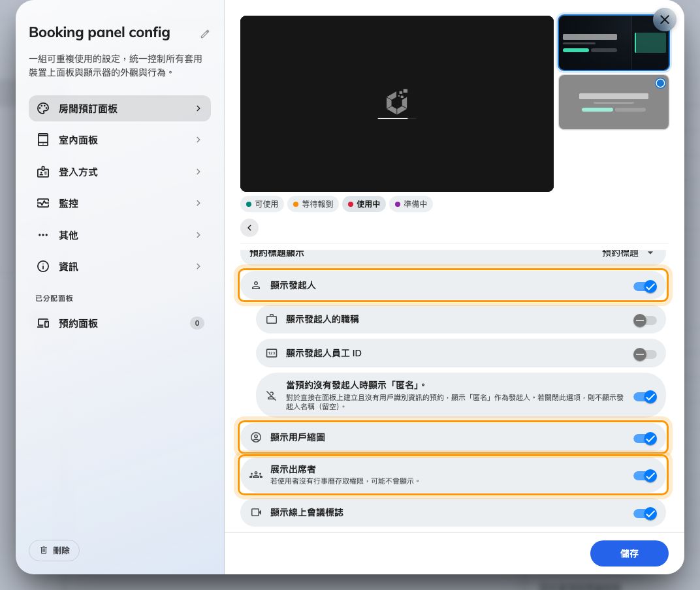Select the 等待報到 status tab

[313, 204]
